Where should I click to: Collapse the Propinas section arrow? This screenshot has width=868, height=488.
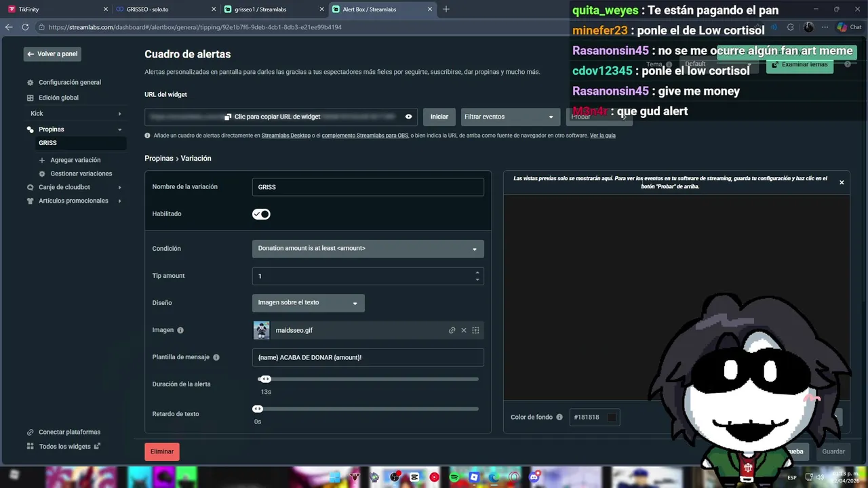pyautogui.click(x=120, y=129)
